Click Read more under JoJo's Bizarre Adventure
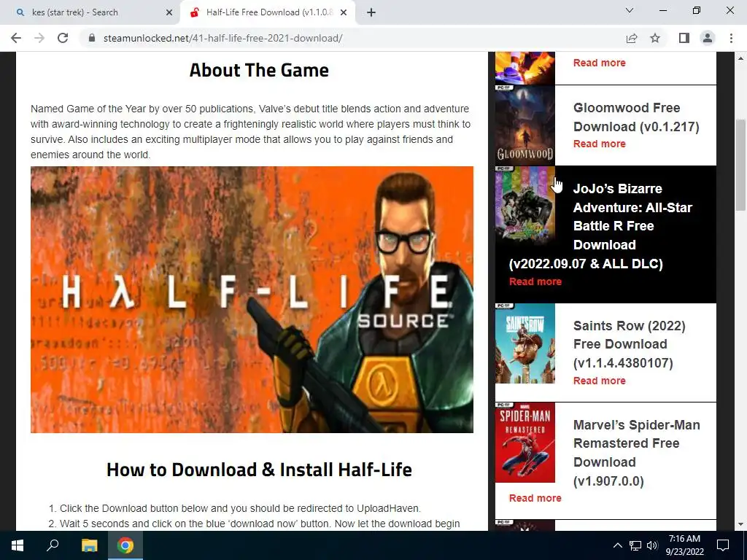The image size is (747, 560). (535, 281)
